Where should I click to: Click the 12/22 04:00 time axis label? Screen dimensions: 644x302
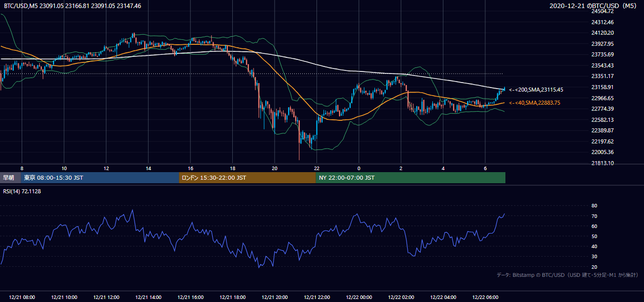pos(443,297)
